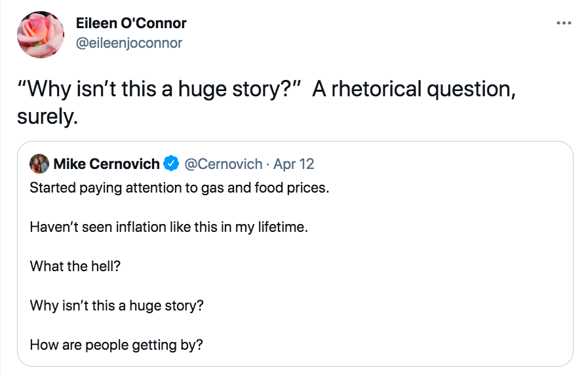
Task: Click the blue verified badge
Action: coord(172,164)
